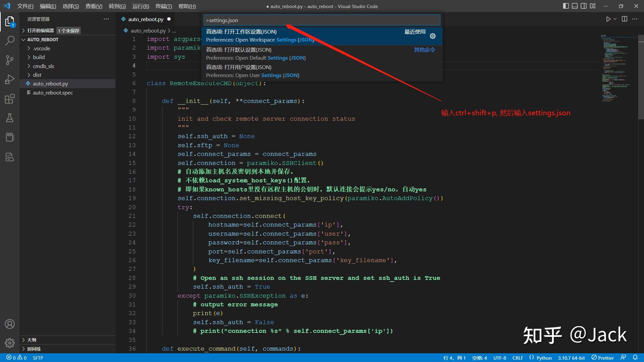
Task: Open the 终端(T) menu
Action: coord(164,6)
